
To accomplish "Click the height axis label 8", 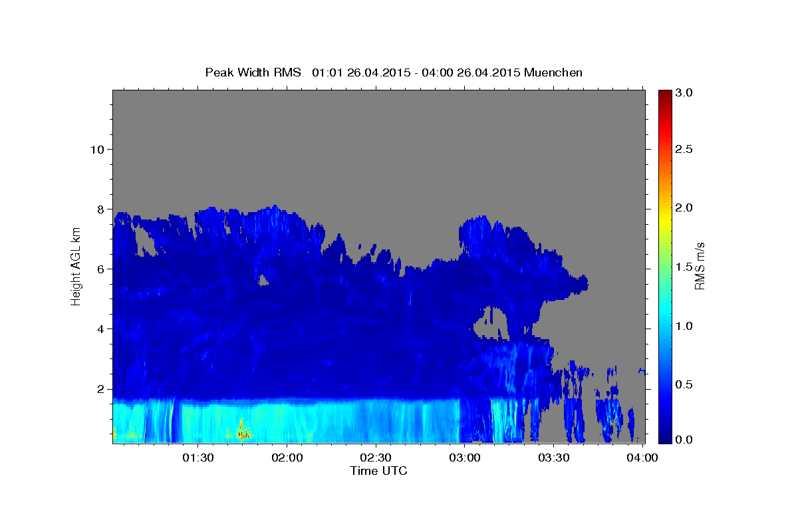I will (x=100, y=209).
